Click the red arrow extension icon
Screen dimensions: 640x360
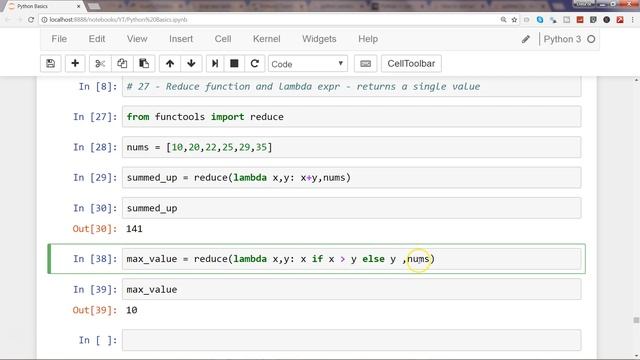pos(620,20)
